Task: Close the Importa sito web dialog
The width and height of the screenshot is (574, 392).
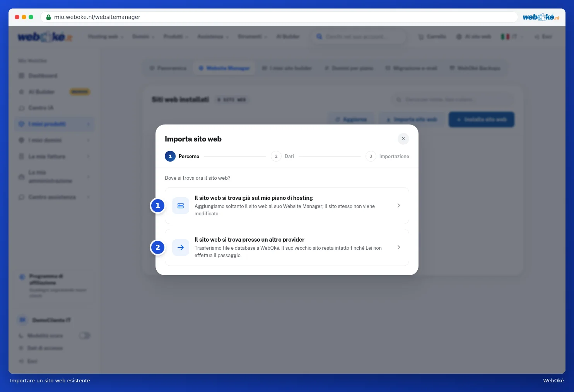Action: click(403, 138)
